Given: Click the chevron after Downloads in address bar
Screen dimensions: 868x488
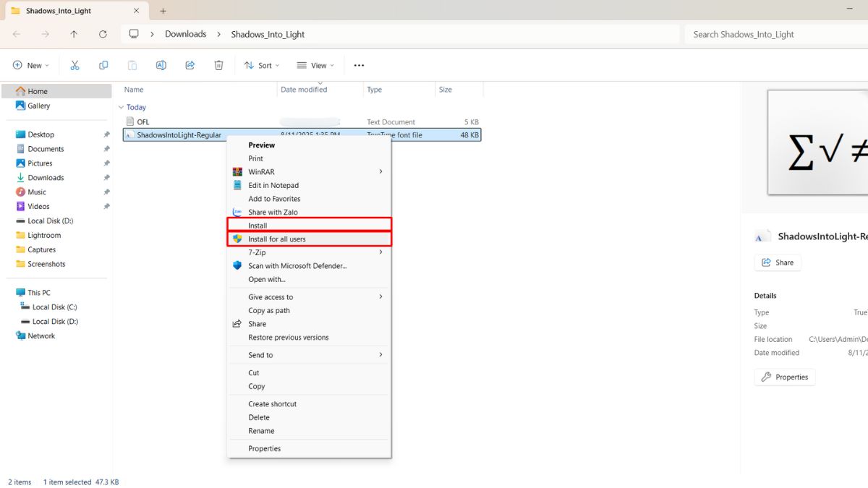Looking at the screenshot, I should tap(219, 34).
